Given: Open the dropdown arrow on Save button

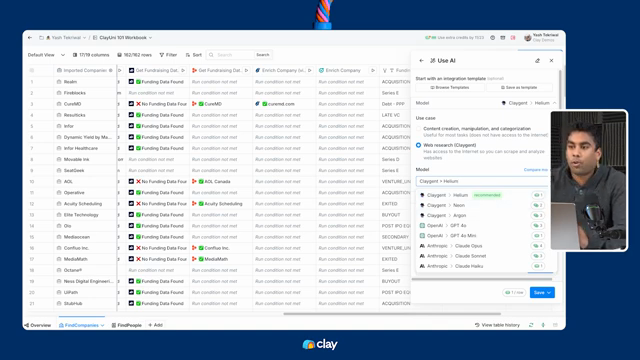Looking at the screenshot, I should [549, 293].
